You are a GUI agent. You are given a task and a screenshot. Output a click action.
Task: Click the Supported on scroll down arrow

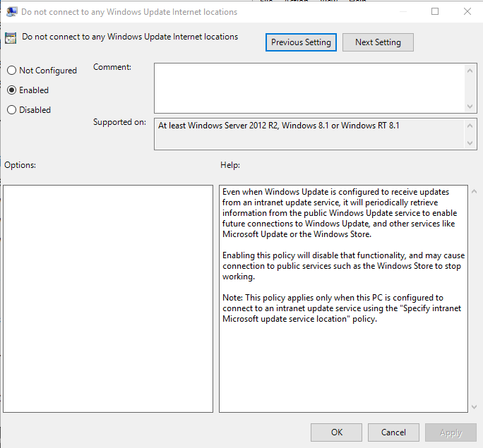pyautogui.click(x=470, y=143)
